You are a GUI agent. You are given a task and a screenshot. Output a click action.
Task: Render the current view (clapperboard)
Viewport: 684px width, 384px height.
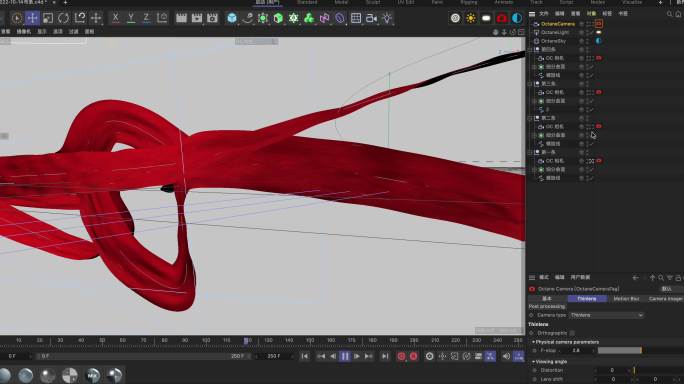[x=181, y=18]
